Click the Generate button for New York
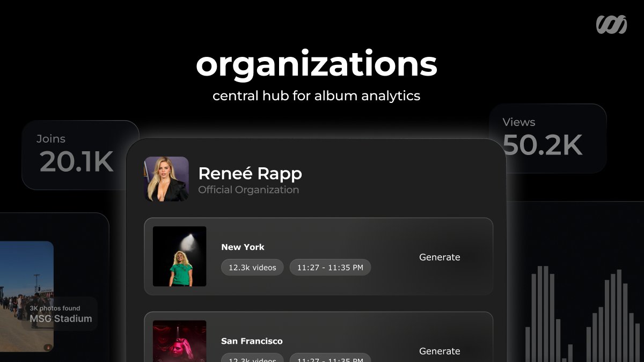The image size is (644, 362). point(440,257)
